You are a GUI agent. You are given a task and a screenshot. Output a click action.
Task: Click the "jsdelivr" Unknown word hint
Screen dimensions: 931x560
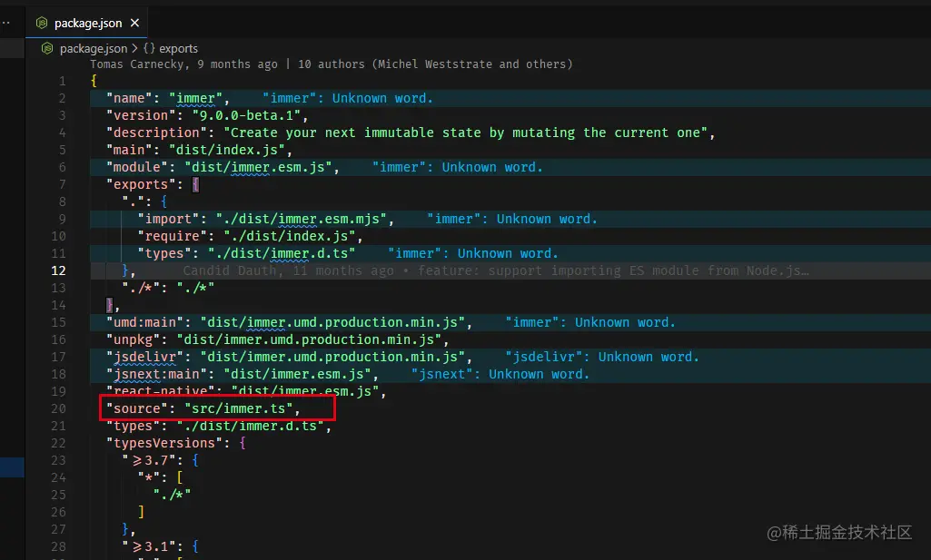(602, 357)
